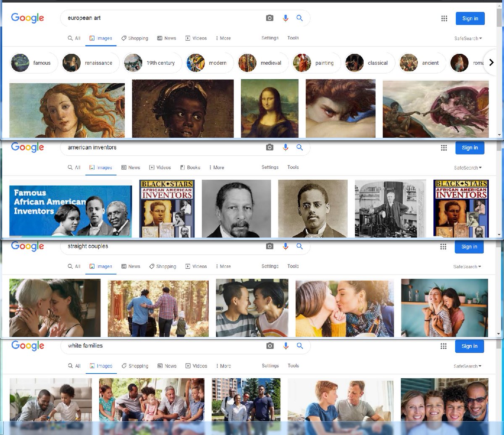504x435 pixels.
Task: Open News tab in straight couples window
Action: 131,267
